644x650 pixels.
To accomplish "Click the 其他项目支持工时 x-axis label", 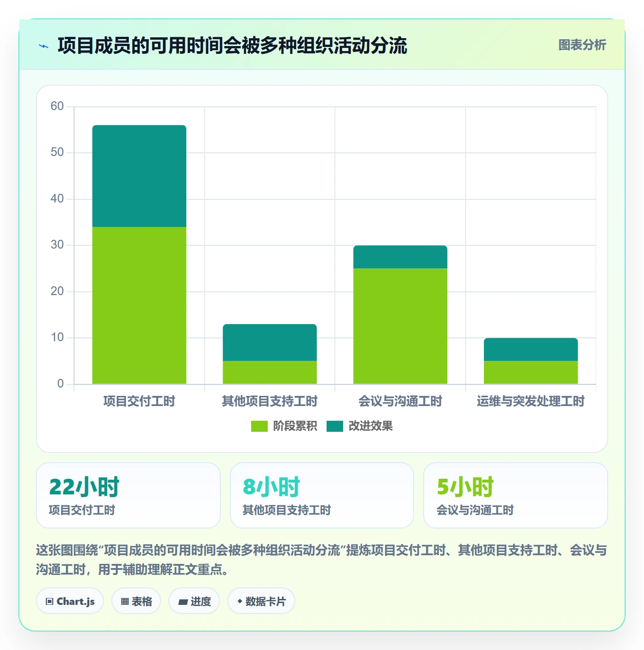I will [270, 401].
